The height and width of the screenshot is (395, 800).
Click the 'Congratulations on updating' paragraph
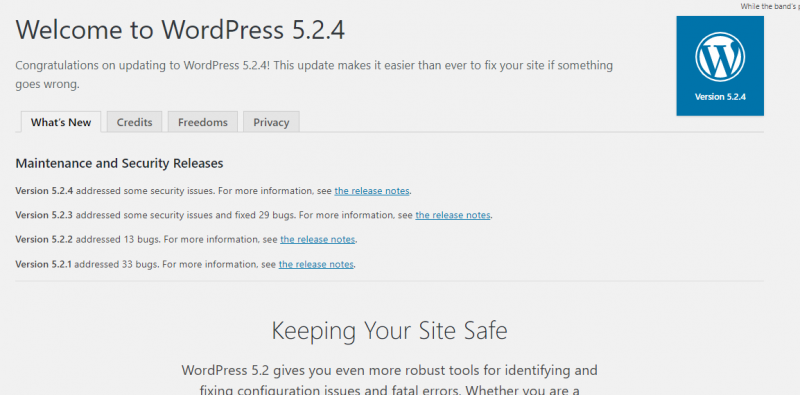(x=314, y=75)
